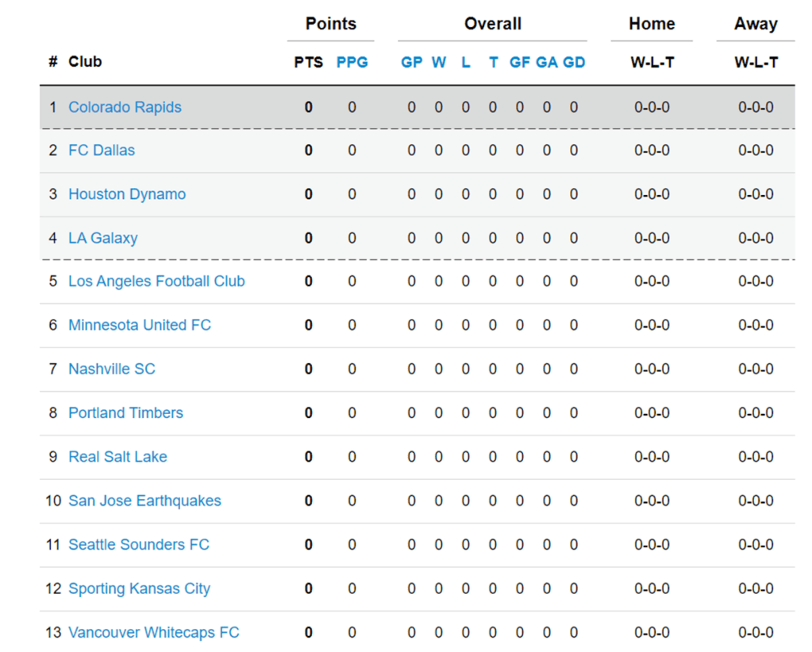Sort standings by GD column header
The width and height of the screenshot is (812, 652).
click(x=574, y=62)
